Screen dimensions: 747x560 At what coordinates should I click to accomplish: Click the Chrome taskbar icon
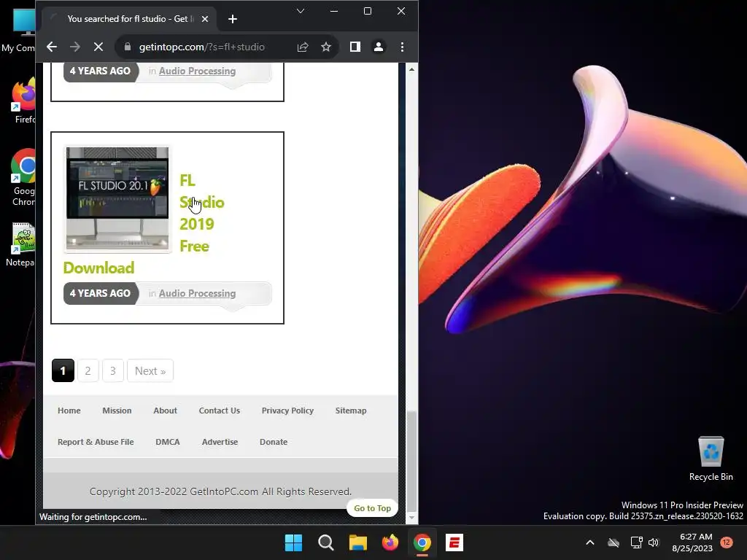tap(422, 542)
